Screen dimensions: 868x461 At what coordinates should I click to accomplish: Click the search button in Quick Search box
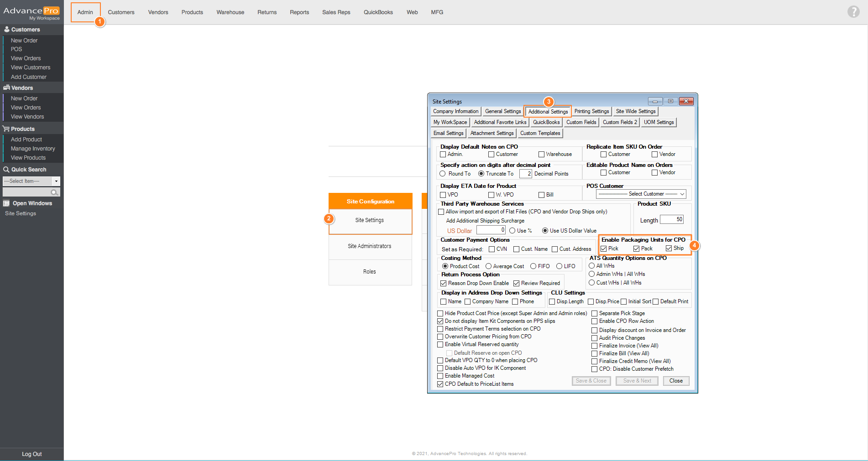(x=54, y=192)
